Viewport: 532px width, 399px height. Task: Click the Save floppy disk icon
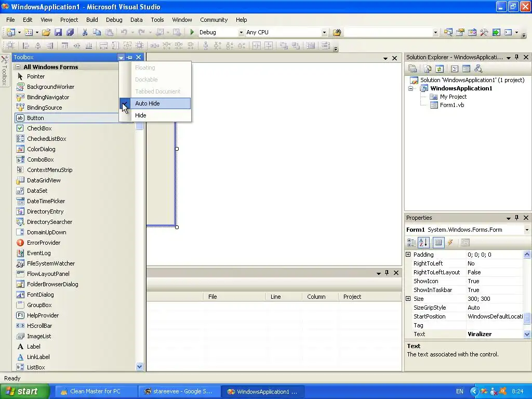(58, 32)
